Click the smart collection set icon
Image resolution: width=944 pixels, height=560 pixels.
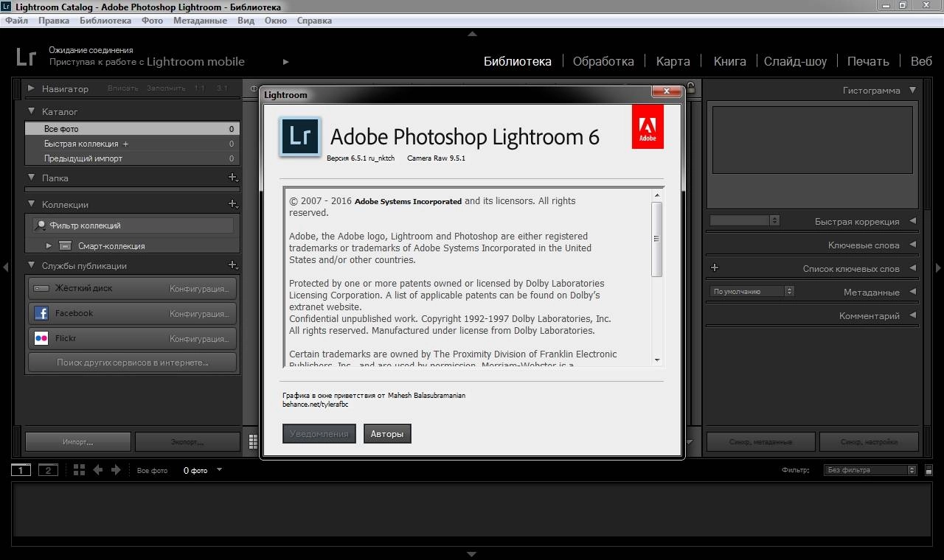[65, 245]
